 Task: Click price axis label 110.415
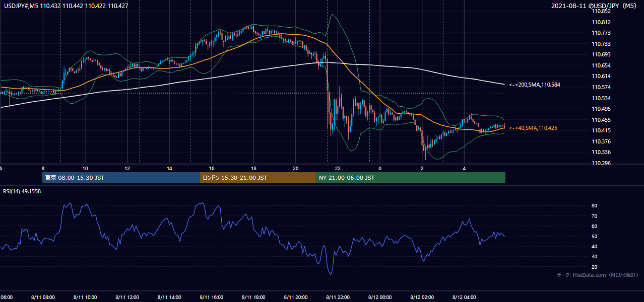click(601, 130)
